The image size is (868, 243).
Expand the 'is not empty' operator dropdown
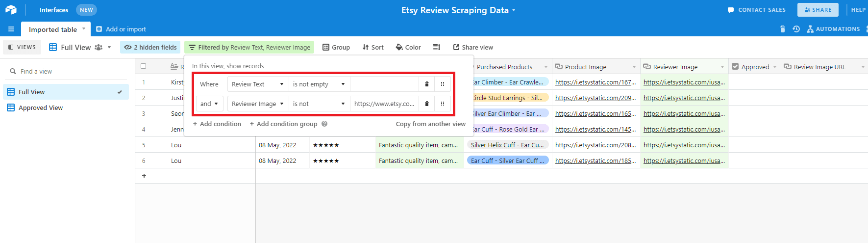[x=319, y=84]
